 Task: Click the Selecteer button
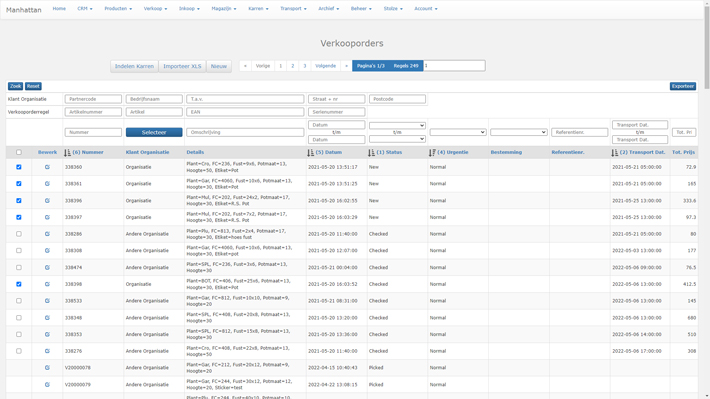point(154,132)
